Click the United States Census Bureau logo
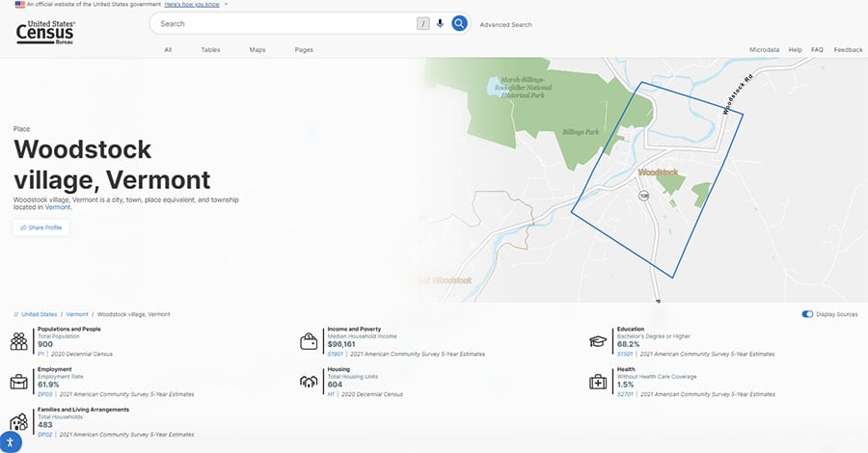868x453 pixels. (x=45, y=32)
